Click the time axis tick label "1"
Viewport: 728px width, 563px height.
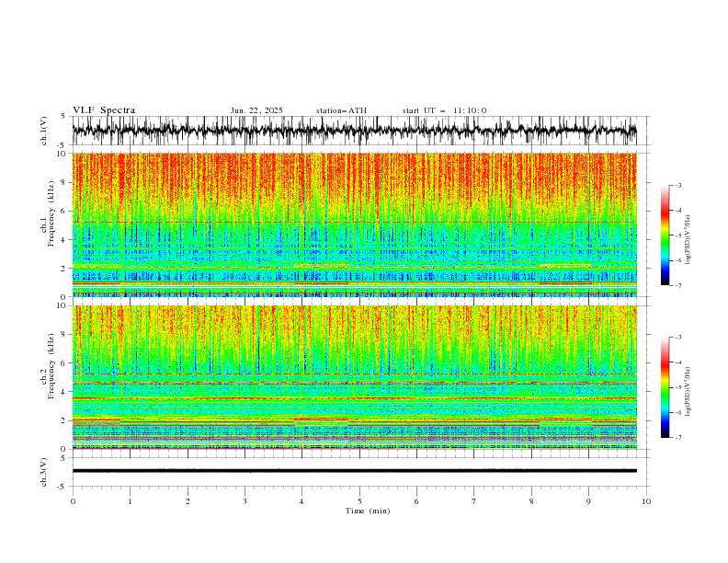130,501
